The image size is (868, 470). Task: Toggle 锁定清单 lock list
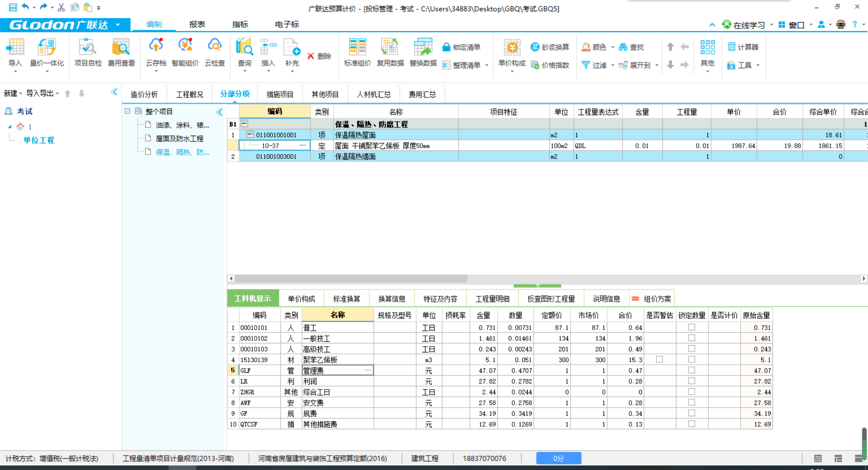point(462,47)
